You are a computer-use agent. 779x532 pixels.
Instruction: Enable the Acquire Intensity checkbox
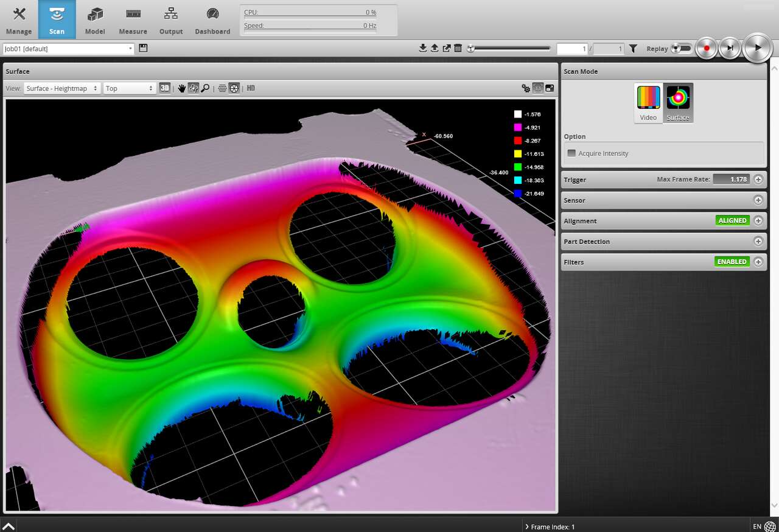pos(571,153)
